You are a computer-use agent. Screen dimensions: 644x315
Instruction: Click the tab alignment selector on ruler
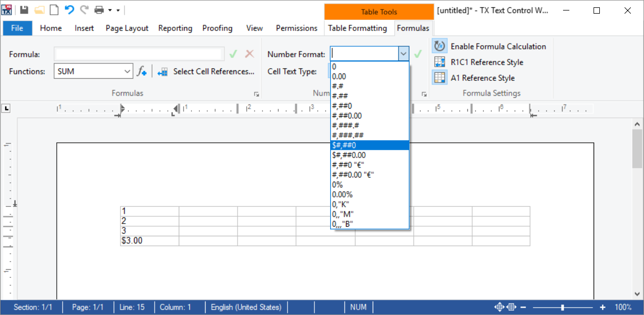(7, 109)
